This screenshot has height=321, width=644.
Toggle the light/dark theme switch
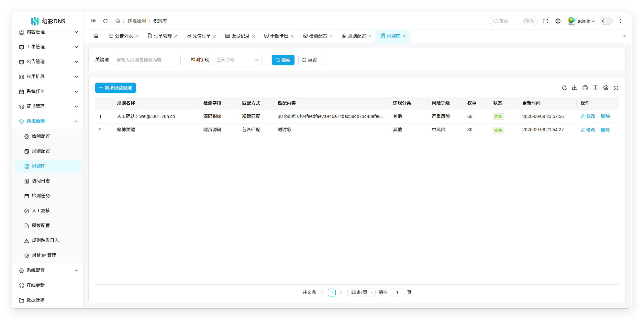click(606, 21)
